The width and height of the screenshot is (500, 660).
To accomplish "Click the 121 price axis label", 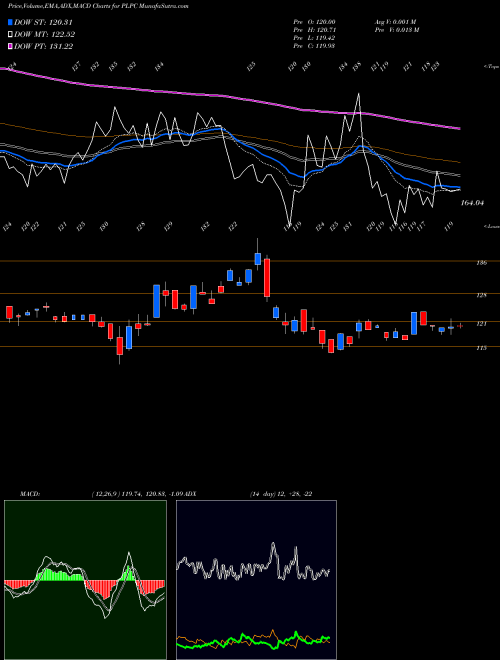I will tap(481, 323).
